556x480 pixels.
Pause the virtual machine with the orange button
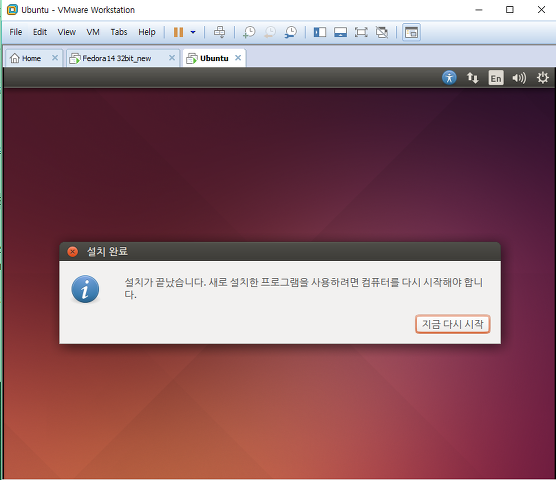(x=178, y=32)
